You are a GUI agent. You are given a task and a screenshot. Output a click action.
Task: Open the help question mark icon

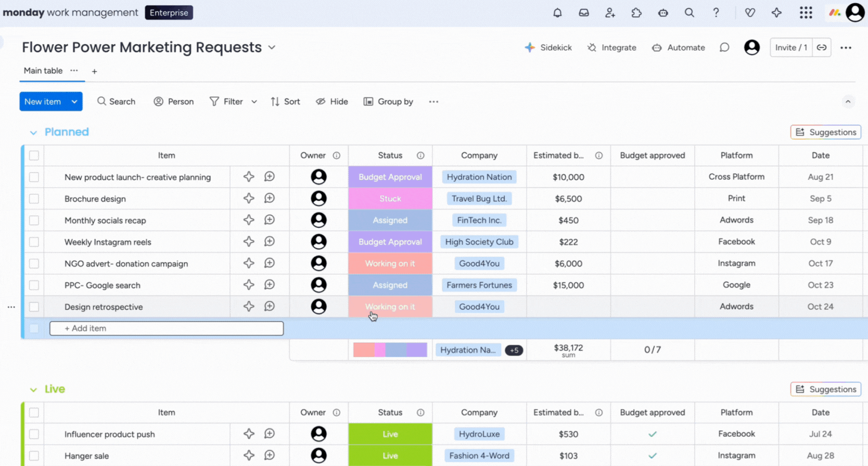pos(716,12)
